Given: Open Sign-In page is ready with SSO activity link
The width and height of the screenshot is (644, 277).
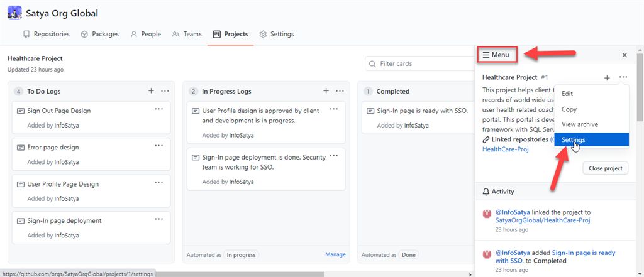Looking at the screenshot, I should 555,256.
